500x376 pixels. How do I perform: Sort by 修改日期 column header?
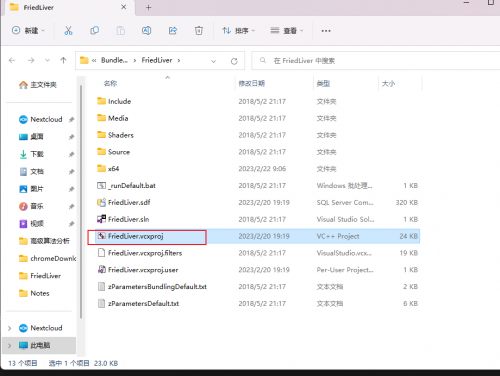pos(252,83)
